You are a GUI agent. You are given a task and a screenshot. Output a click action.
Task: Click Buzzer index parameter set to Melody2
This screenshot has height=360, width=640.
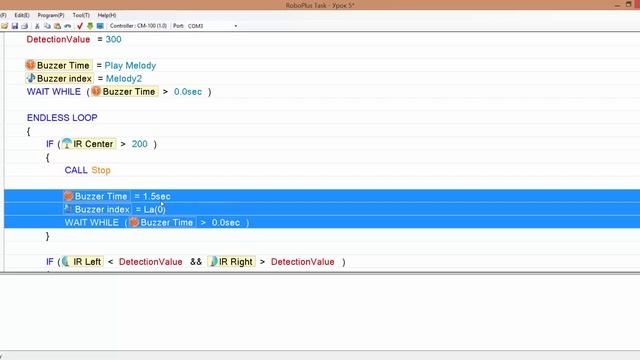[x=60, y=78]
